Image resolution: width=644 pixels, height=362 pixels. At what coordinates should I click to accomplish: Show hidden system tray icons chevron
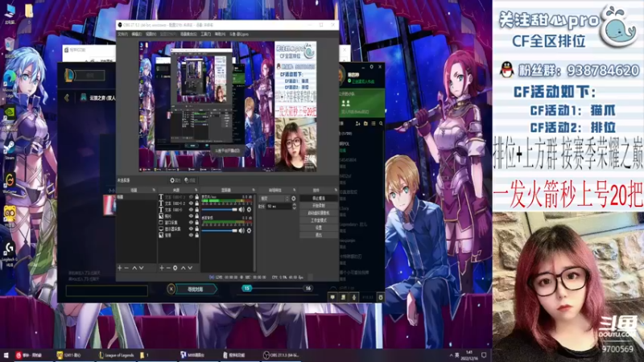451,355
